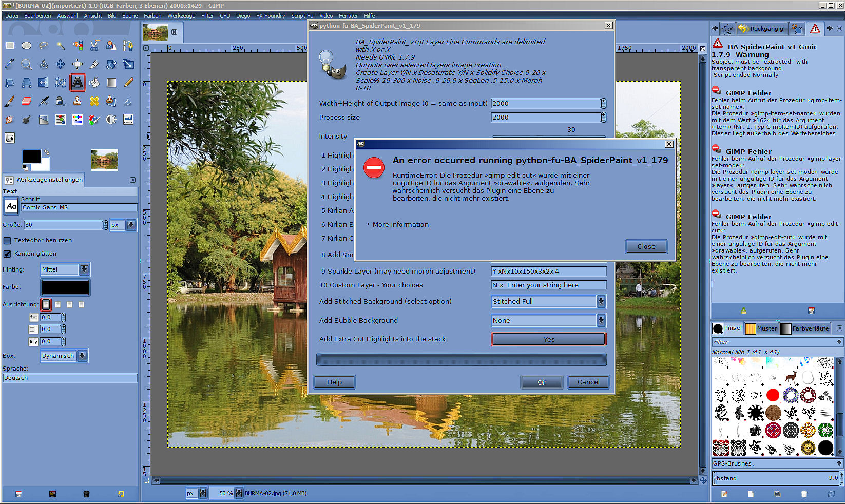Viewport: 845px width, 504px height.
Task: Open the status bar unit px dropdown
Action: pyautogui.click(x=196, y=493)
